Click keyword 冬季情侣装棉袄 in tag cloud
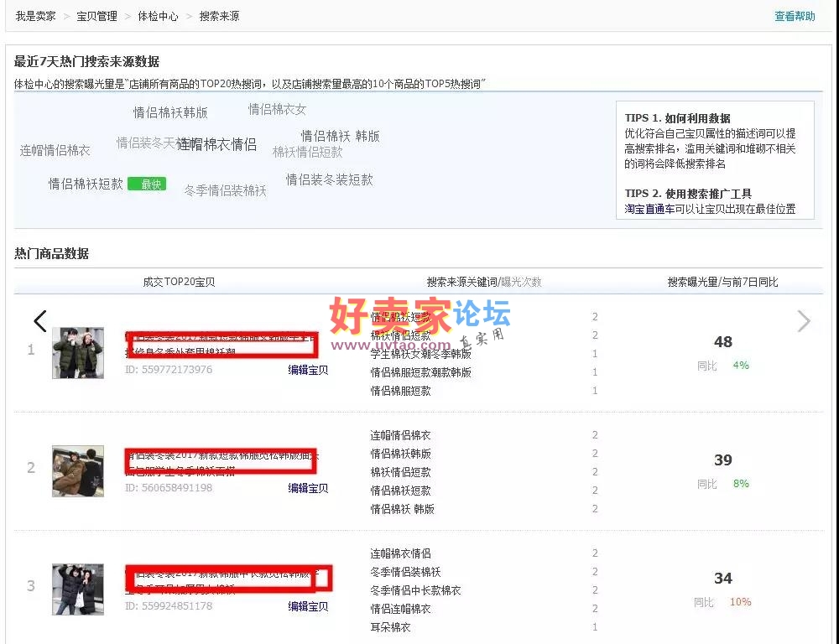This screenshot has width=839, height=644. coord(225,191)
